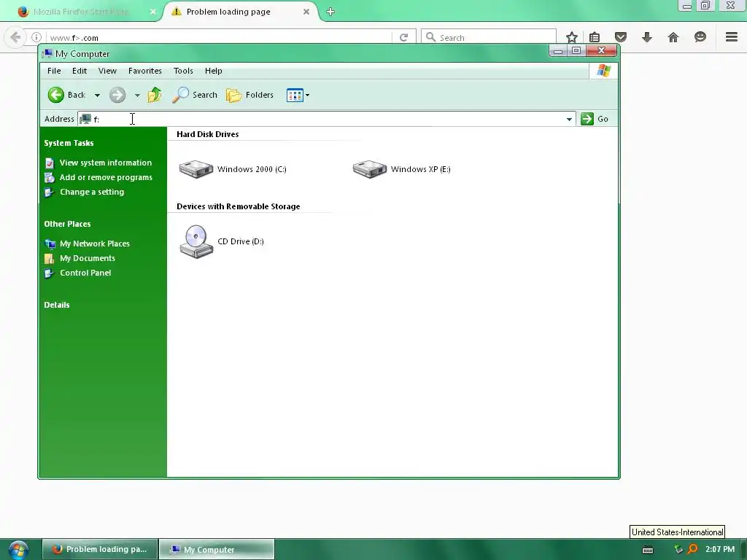Viewport: 747px width, 560px height.
Task: Open the Tools menu
Action: 183,71
